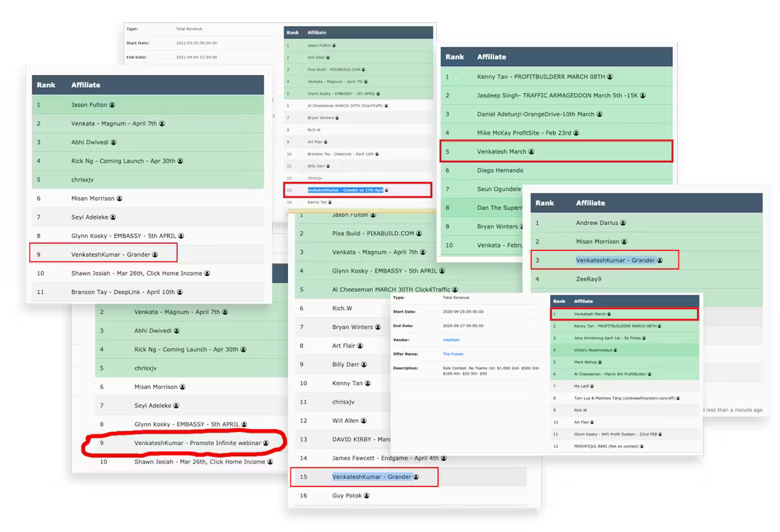Click profile icon after Promote Infinite webinar entry
The image size is (780, 532).
point(266,443)
